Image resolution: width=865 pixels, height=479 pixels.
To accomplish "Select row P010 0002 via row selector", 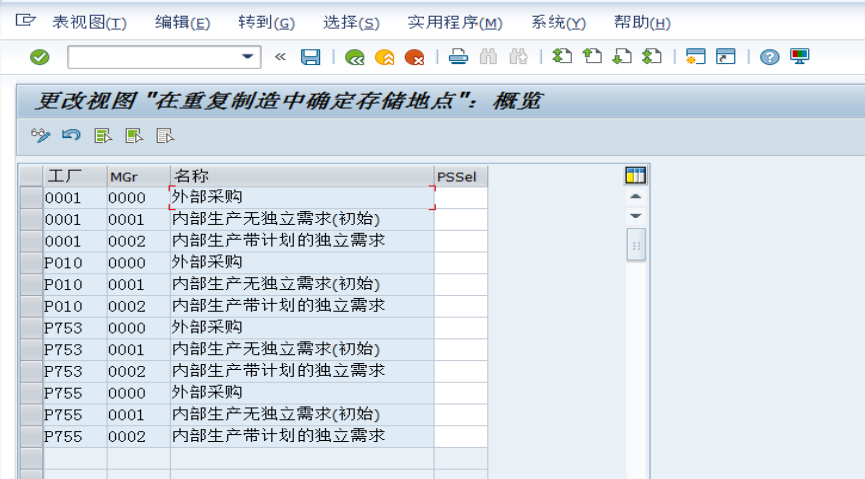I will pos(31,306).
